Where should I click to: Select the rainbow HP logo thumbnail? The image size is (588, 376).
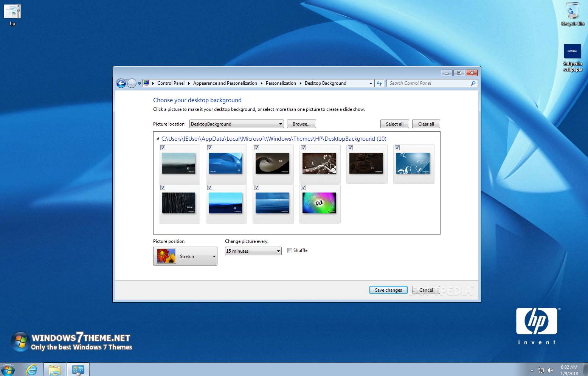point(319,203)
